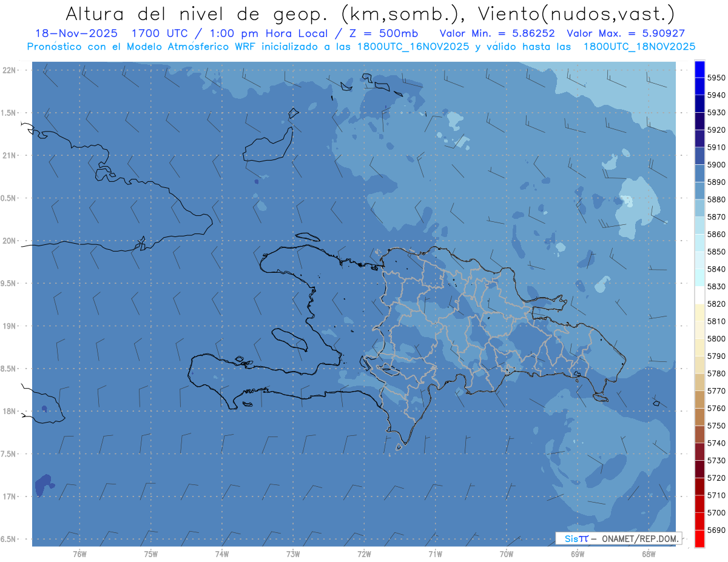The height and width of the screenshot is (562, 728).
Task: Click the pale yellow swatch between 5810 and 5820
Action: pos(699,312)
